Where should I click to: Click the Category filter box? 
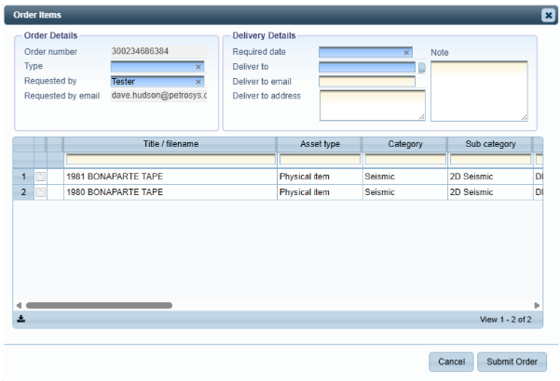[405, 159]
